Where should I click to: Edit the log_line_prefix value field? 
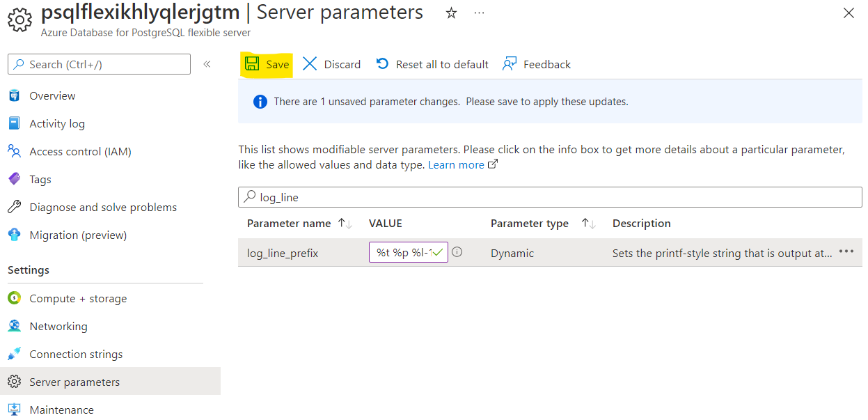[408, 252]
